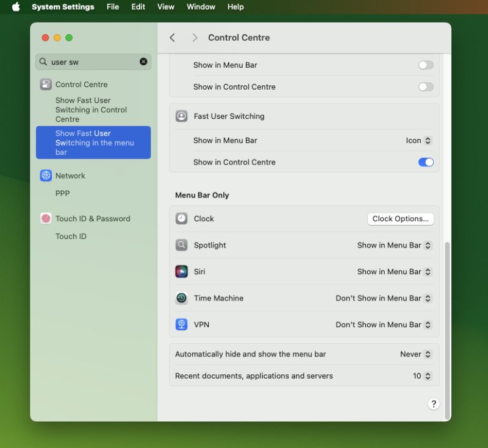This screenshot has height=448, width=488.
Task: Click the Control Centre sidebar icon
Action: tap(46, 85)
